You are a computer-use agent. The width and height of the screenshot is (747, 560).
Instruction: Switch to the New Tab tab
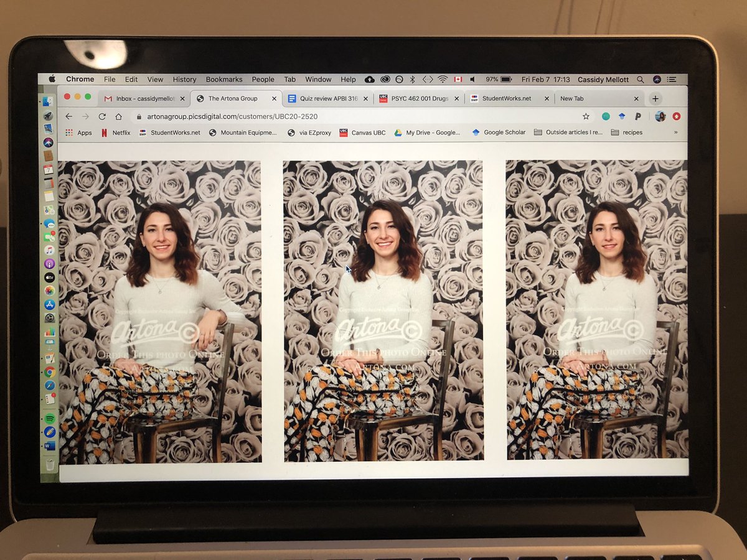coord(599,98)
